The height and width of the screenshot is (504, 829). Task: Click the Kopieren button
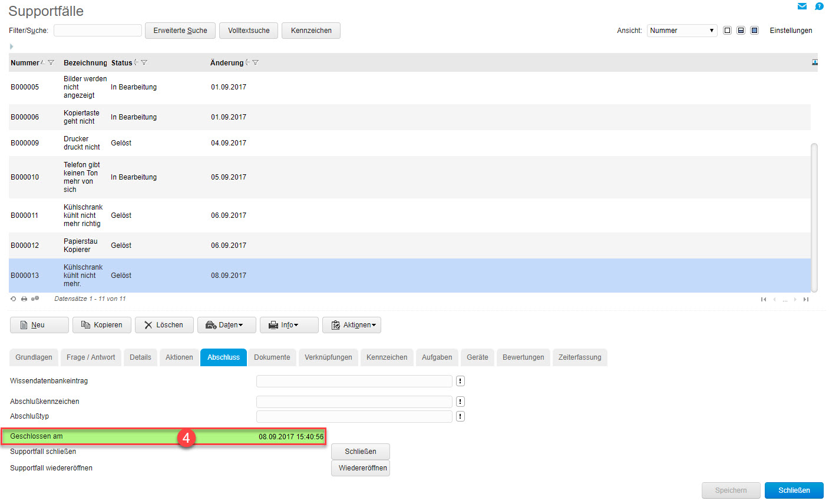(102, 325)
